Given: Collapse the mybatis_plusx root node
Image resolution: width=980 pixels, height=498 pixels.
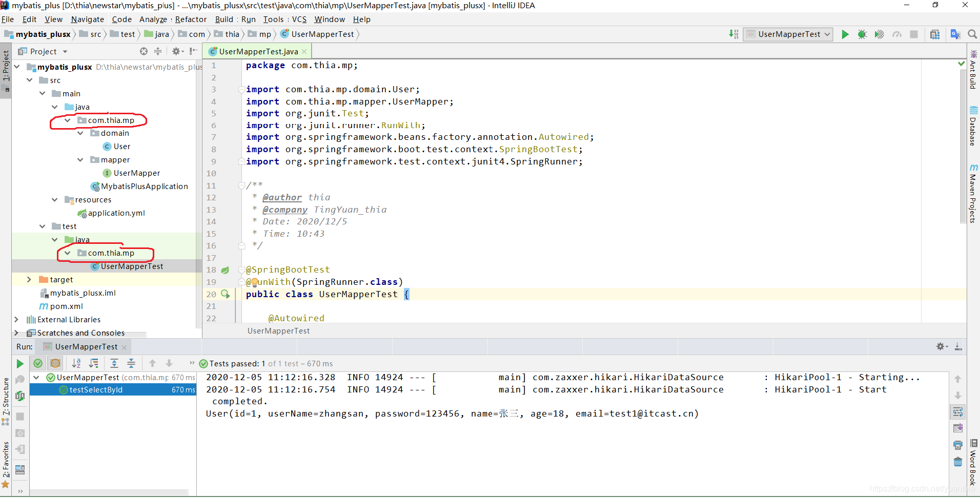Looking at the screenshot, I should pyautogui.click(x=16, y=67).
